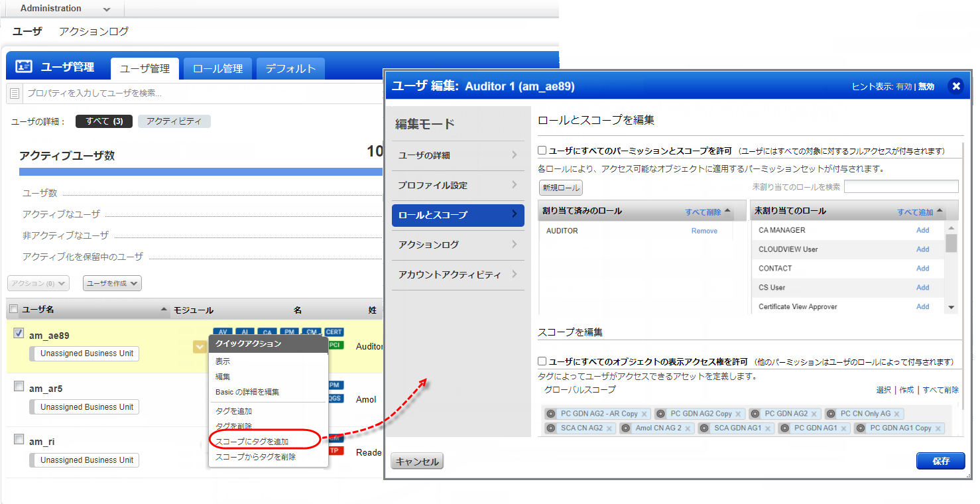980x504 pixels.
Task: Click the unassigned roles scrollbar down arrow
Action: pos(951,307)
